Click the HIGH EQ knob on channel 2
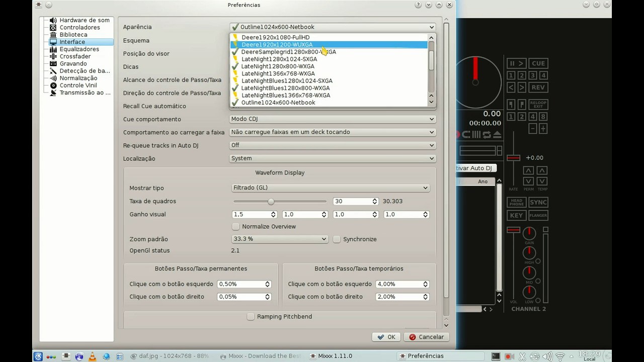 click(x=529, y=253)
